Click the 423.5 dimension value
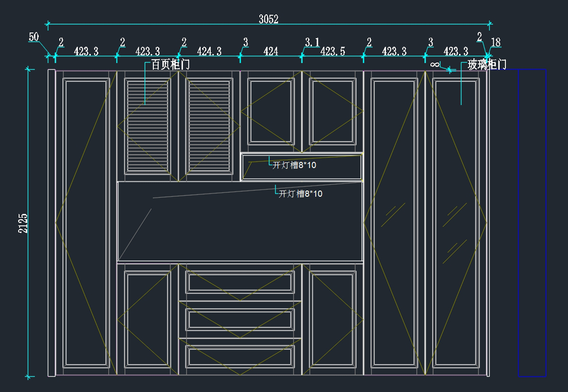Image resolution: width=568 pixels, height=392 pixels. pos(332,51)
